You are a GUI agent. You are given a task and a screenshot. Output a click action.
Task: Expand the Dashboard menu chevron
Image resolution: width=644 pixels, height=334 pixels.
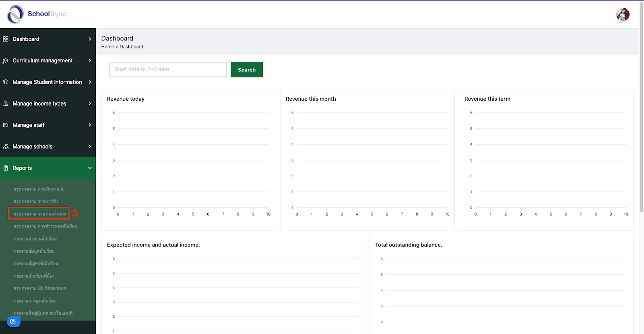click(90, 39)
